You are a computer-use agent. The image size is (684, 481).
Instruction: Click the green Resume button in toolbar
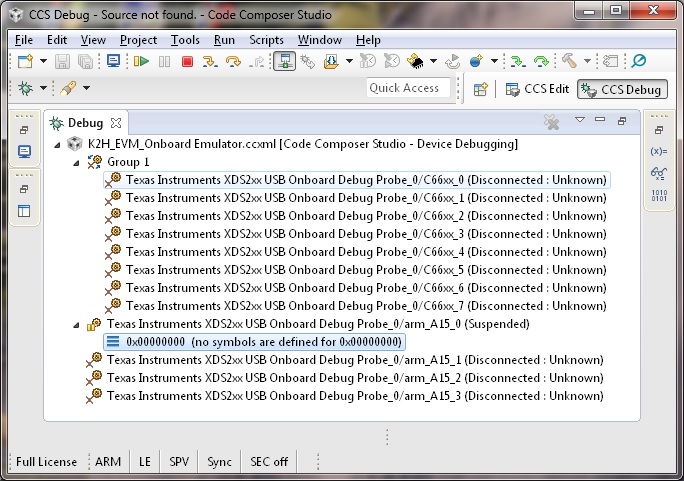click(x=142, y=62)
